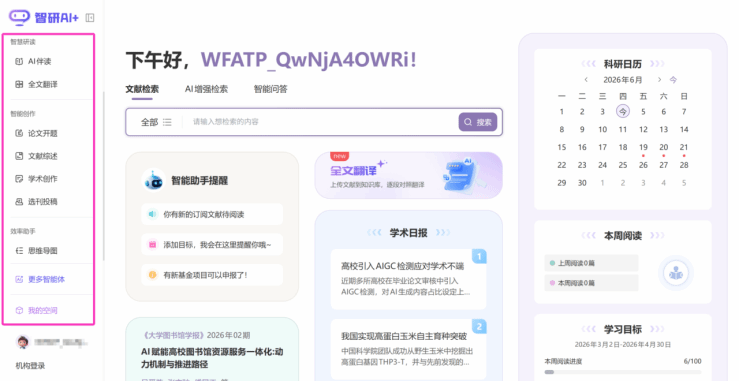Open 我的空间
The image size is (740, 381).
[36, 311]
